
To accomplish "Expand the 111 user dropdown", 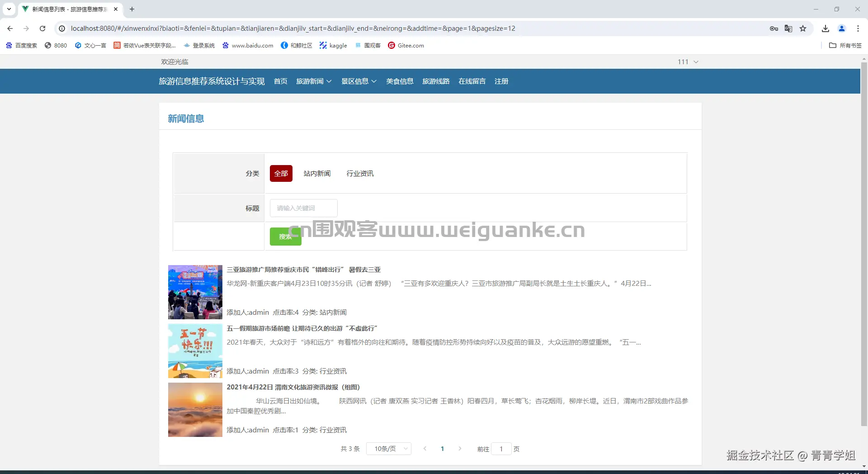I will tap(688, 62).
